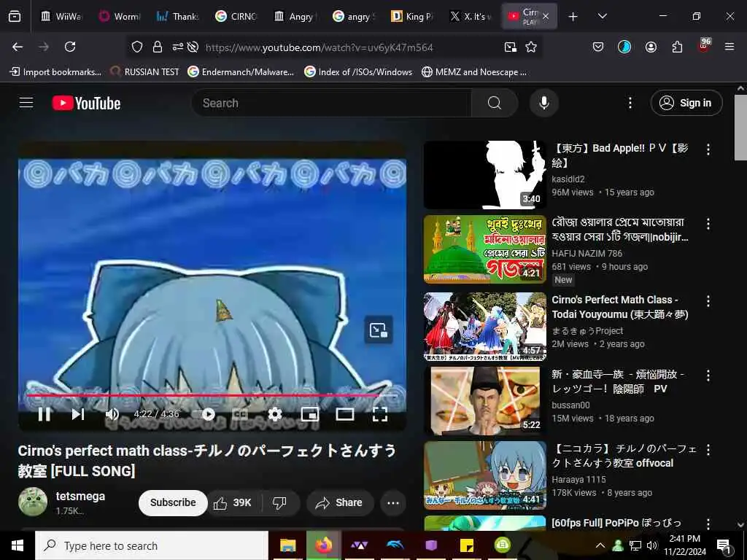747x560 pixels.
Task: Enter full screen mode
Action: tap(379, 414)
